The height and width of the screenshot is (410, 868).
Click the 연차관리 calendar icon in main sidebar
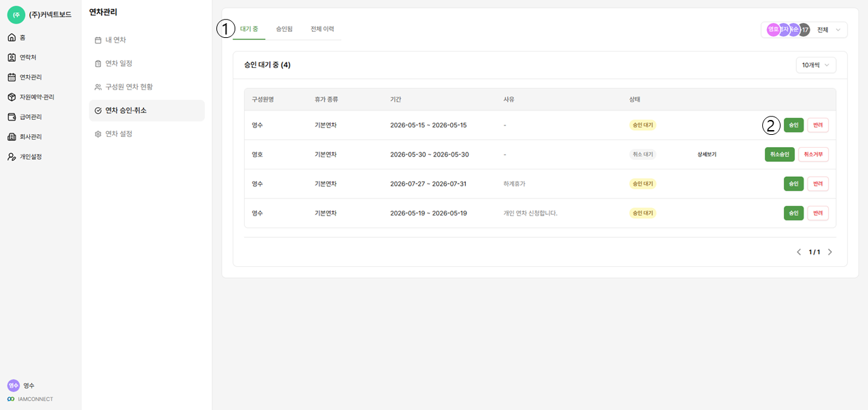tap(12, 77)
